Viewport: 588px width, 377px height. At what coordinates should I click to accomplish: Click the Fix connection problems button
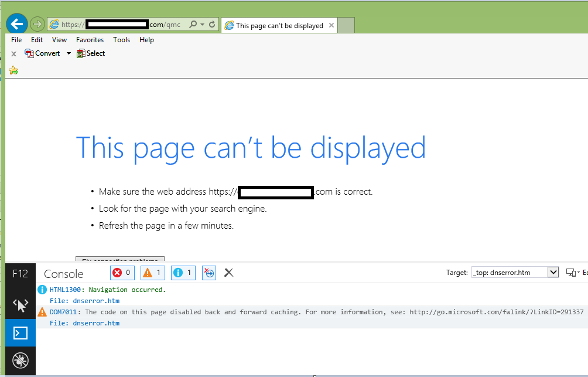click(x=120, y=259)
